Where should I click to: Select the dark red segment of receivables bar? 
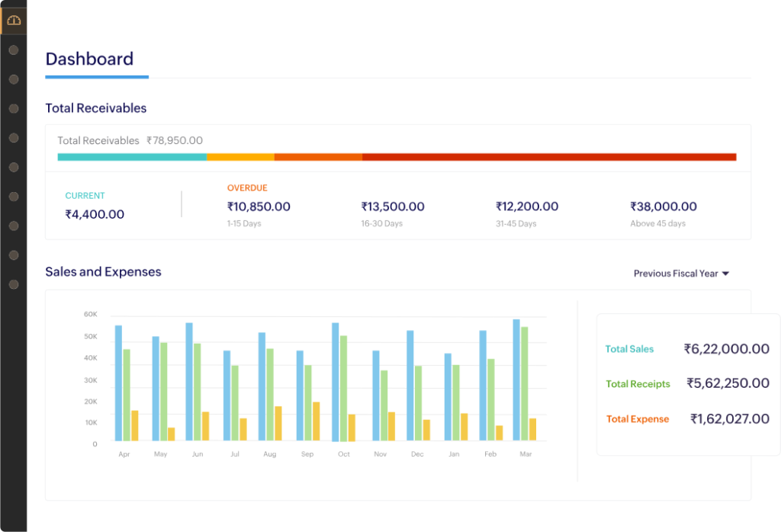(549, 157)
